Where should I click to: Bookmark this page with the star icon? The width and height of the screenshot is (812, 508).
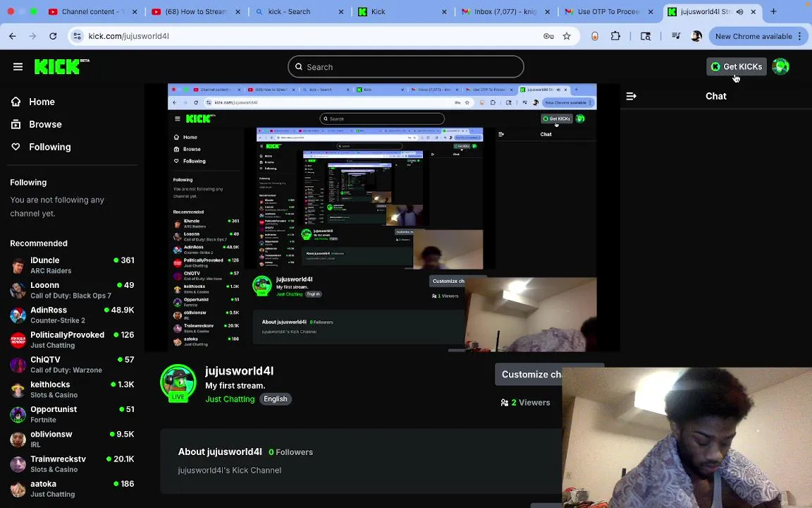click(x=567, y=36)
